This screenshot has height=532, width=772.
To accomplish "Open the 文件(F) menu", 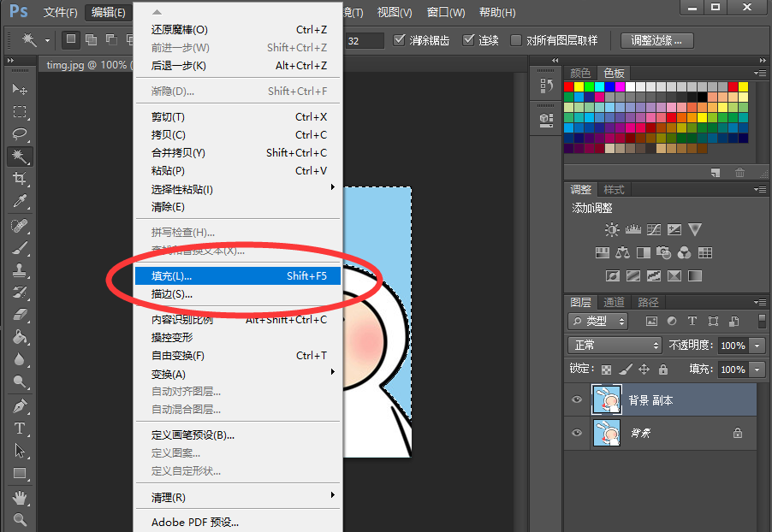I will click(60, 12).
